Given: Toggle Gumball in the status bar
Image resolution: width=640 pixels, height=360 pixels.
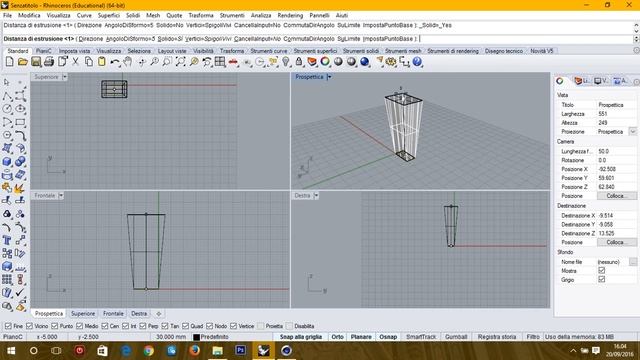Looking at the screenshot, I should pos(456,337).
